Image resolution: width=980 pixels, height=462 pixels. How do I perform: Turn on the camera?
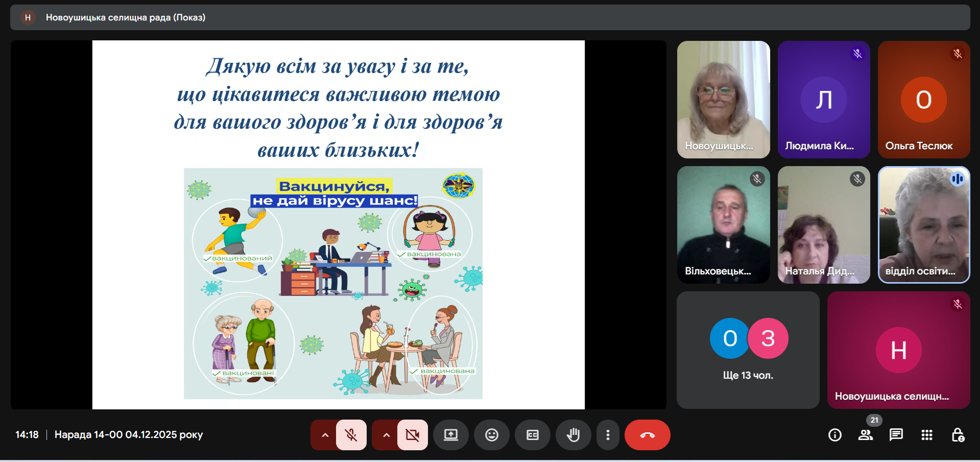tap(412, 435)
